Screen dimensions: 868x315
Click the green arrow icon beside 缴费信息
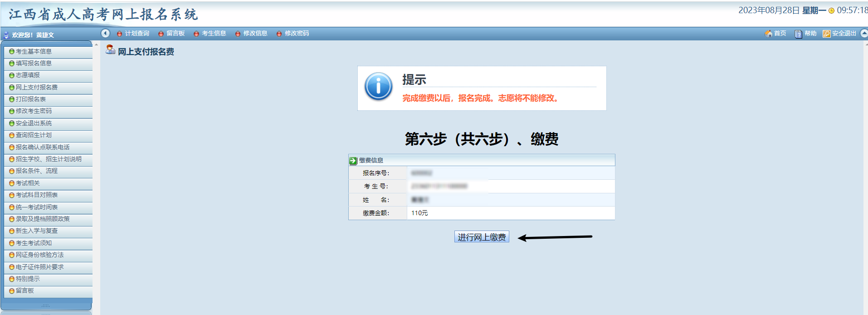point(353,161)
